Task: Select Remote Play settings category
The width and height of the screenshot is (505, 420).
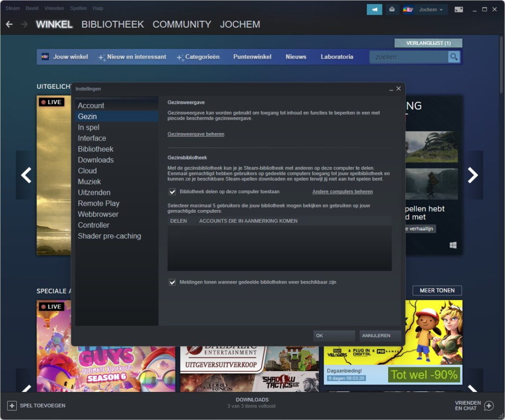Action: pyautogui.click(x=116, y=204)
